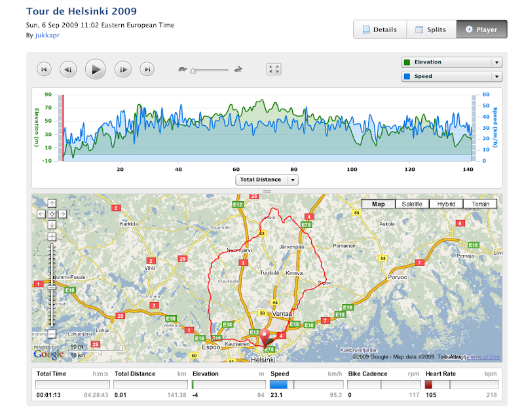Click the red position marker on map
The image size is (524, 420).
[x=265, y=337]
